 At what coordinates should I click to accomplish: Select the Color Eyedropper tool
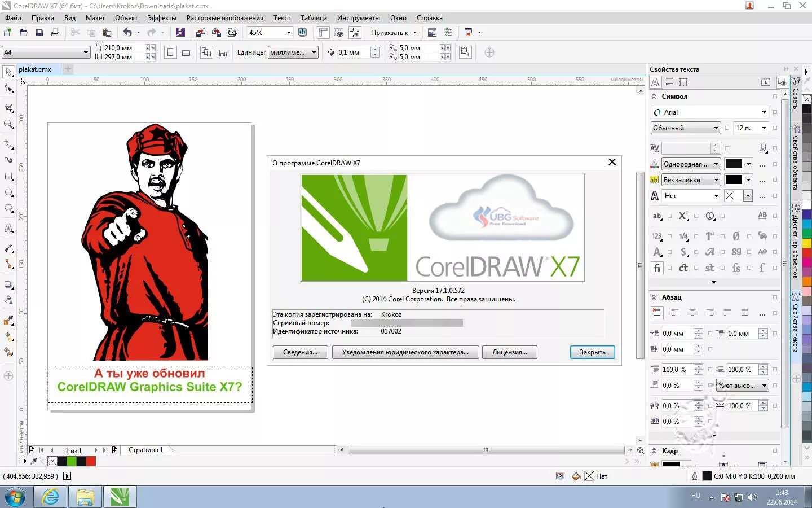[x=8, y=320]
